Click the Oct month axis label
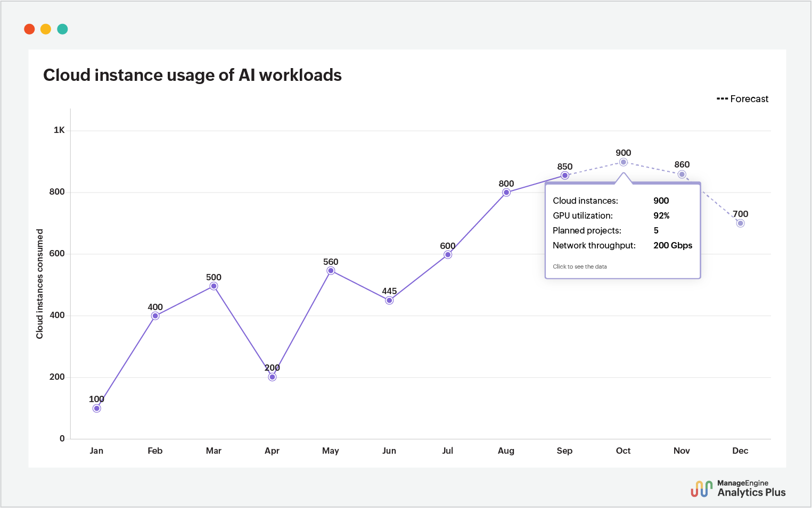This screenshot has width=812, height=508. (x=623, y=451)
